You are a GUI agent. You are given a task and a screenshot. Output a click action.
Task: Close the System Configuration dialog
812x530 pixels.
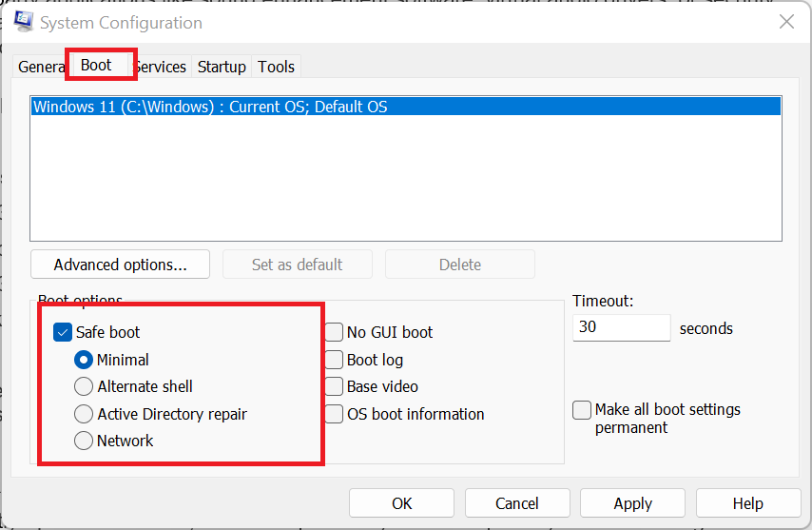[786, 22]
